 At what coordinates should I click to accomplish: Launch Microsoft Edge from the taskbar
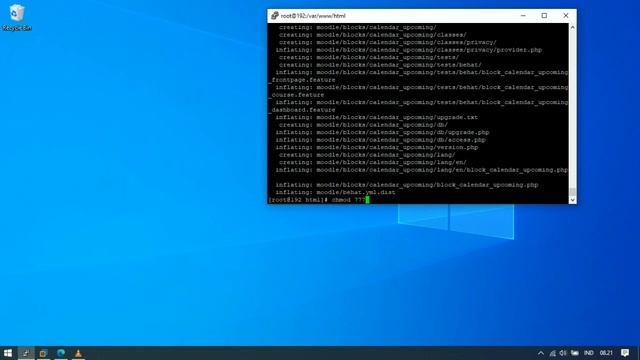pyautogui.click(x=61, y=353)
